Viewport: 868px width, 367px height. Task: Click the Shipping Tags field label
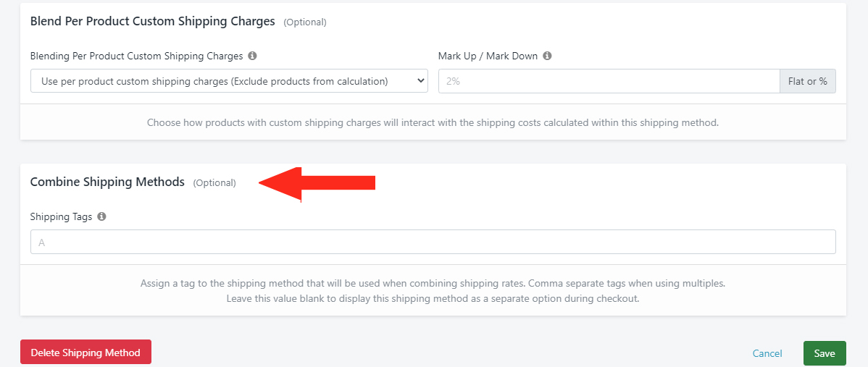tap(62, 216)
